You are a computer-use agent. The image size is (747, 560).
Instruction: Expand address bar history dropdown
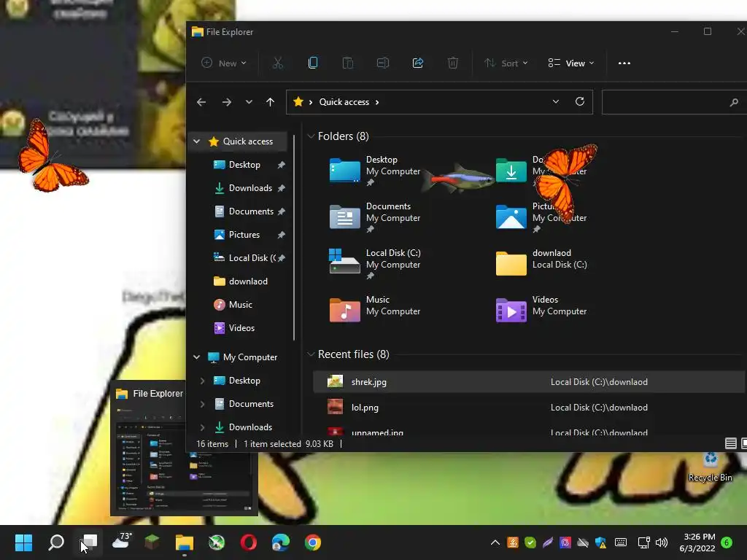555,101
